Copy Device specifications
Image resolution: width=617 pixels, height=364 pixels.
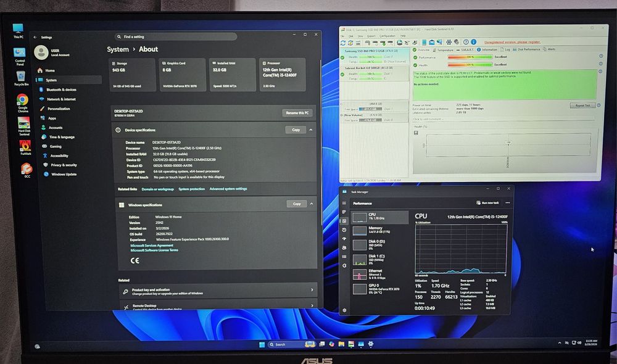tap(296, 130)
